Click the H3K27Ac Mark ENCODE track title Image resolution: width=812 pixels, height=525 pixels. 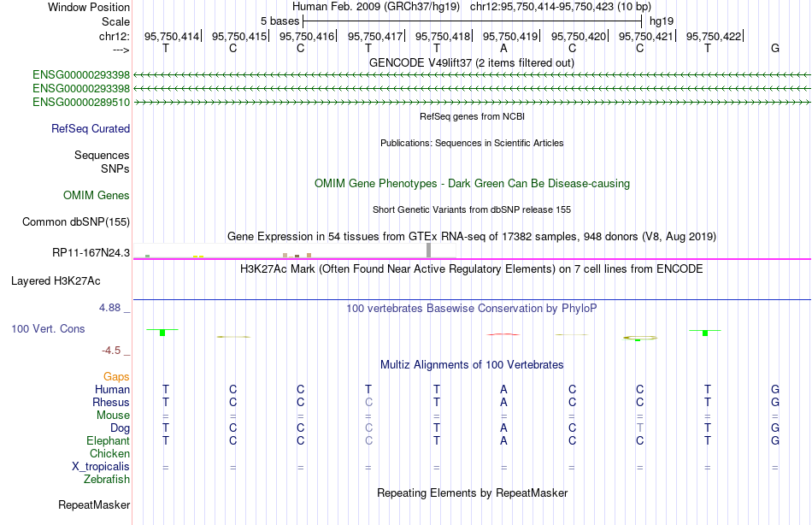point(472,269)
